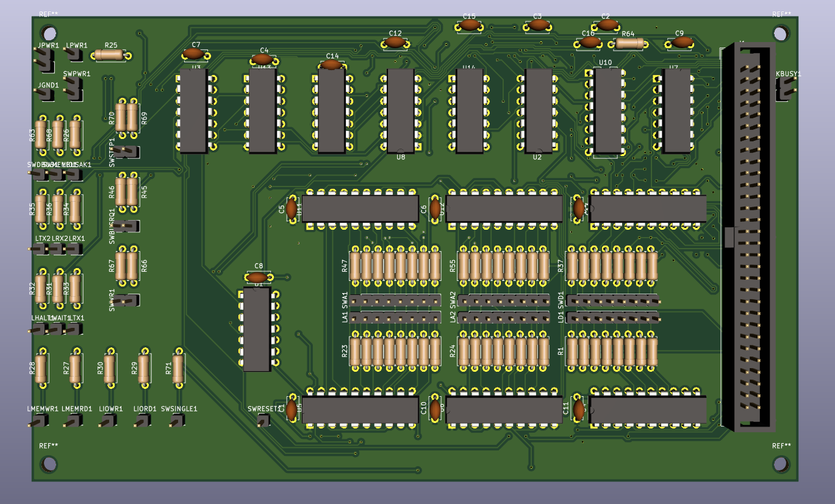Select capacitor C7 on the board
This screenshot has width=835, height=504.
(x=195, y=54)
